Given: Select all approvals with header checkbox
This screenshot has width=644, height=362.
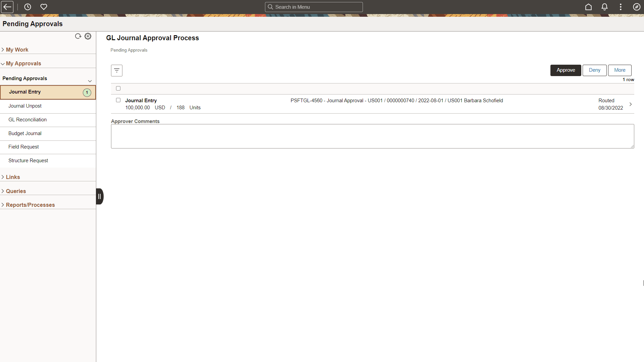Looking at the screenshot, I should (x=118, y=88).
